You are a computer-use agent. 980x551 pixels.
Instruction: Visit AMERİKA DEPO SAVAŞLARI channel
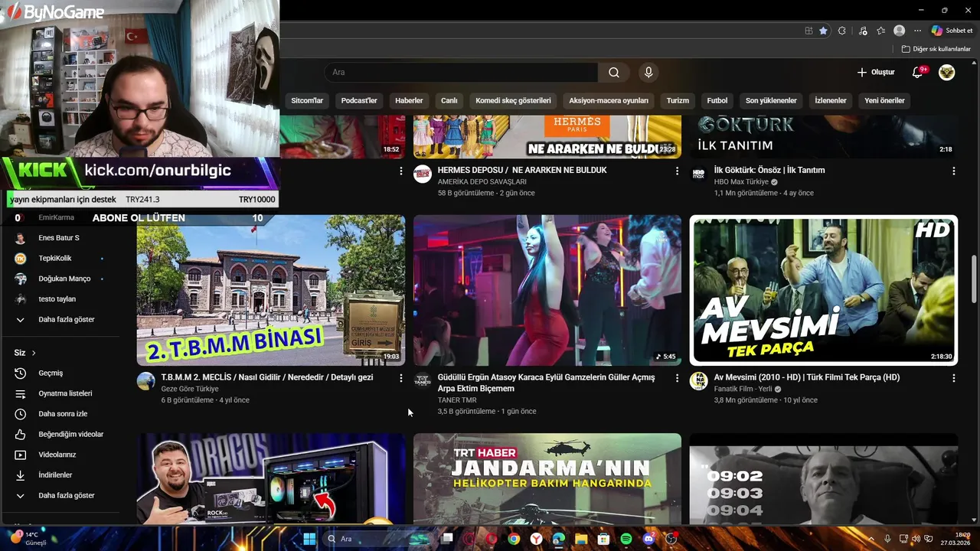(482, 181)
